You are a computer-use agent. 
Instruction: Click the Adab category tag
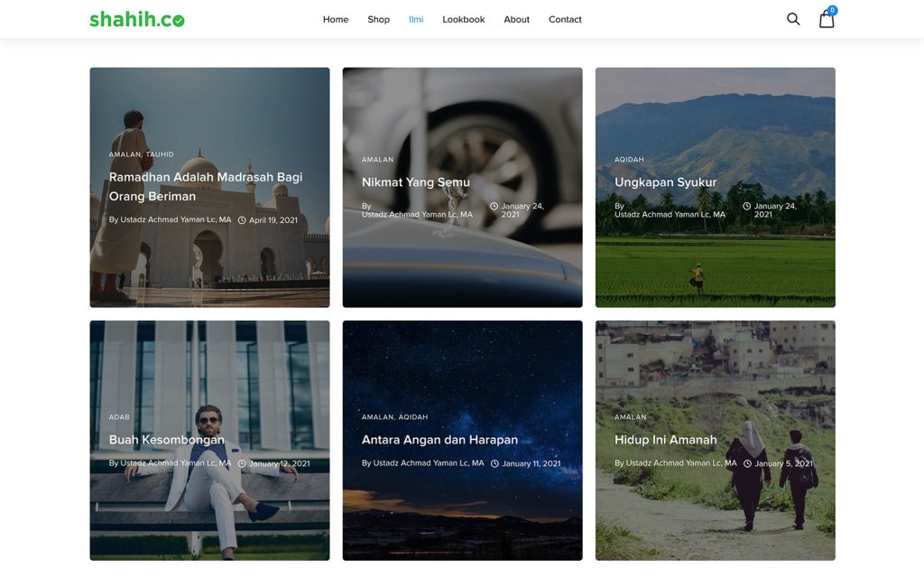119,417
